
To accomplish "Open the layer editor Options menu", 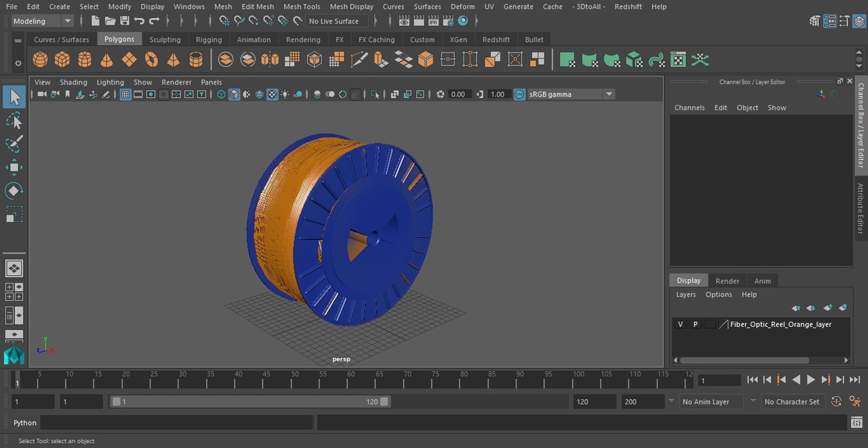I will point(718,294).
